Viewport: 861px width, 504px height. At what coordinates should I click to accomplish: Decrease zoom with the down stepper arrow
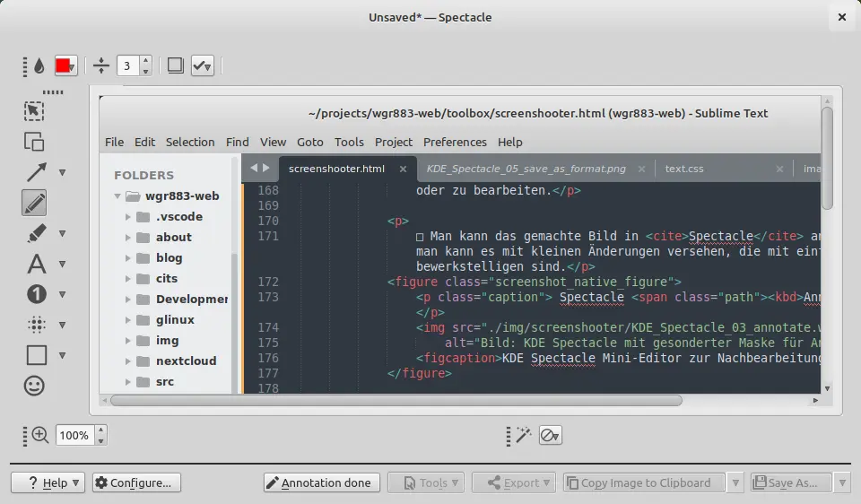tap(101, 441)
